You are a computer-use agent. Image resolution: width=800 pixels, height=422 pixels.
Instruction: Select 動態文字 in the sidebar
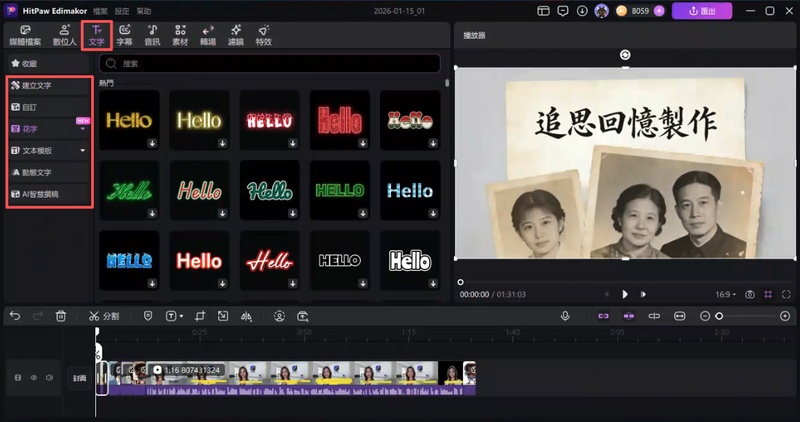tap(49, 172)
